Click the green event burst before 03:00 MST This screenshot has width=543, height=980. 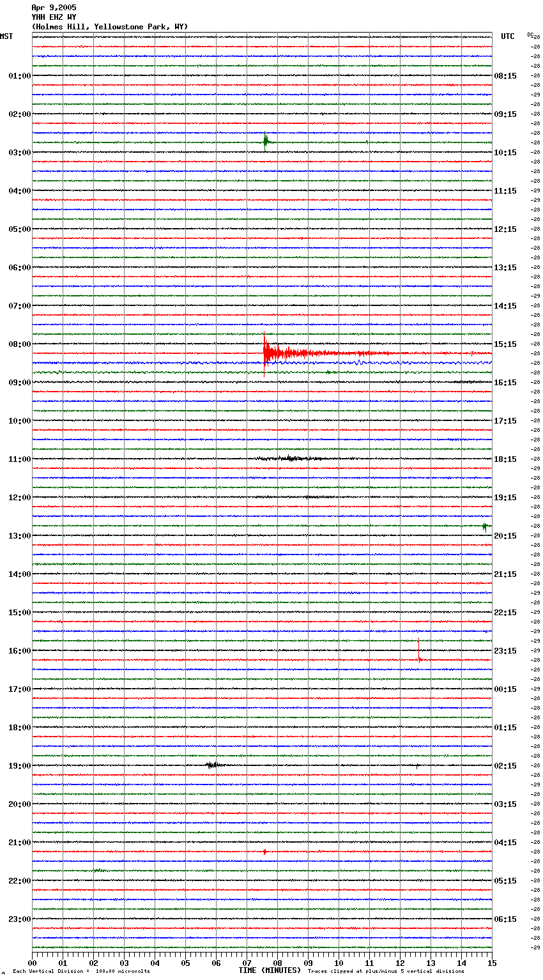[266, 142]
